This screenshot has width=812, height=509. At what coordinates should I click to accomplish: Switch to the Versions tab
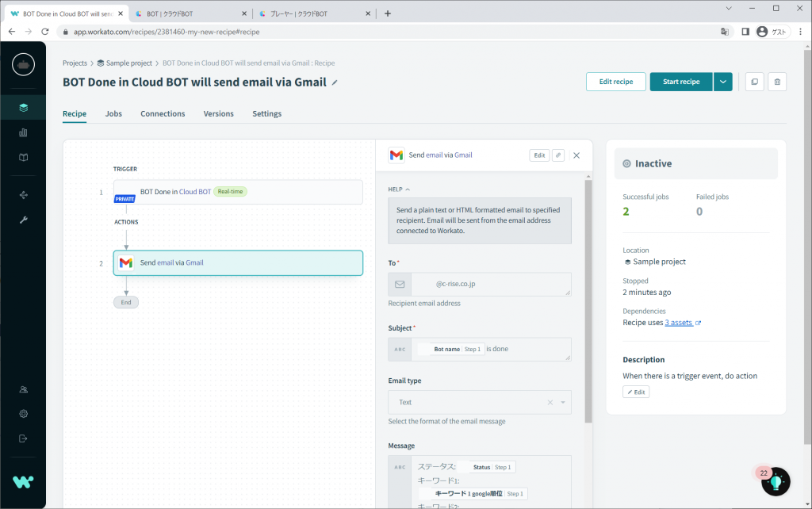(x=219, y=114)
